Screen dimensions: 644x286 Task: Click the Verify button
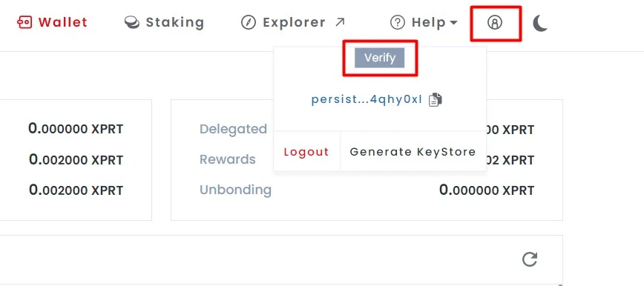[380, 58]
